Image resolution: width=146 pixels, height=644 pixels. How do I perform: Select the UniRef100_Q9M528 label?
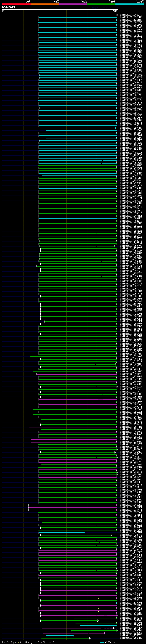131,50
